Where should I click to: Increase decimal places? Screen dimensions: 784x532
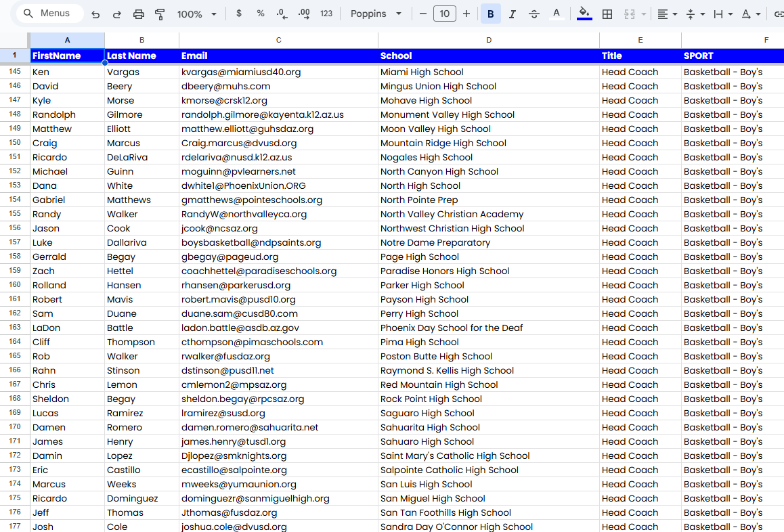pos(303,14)
